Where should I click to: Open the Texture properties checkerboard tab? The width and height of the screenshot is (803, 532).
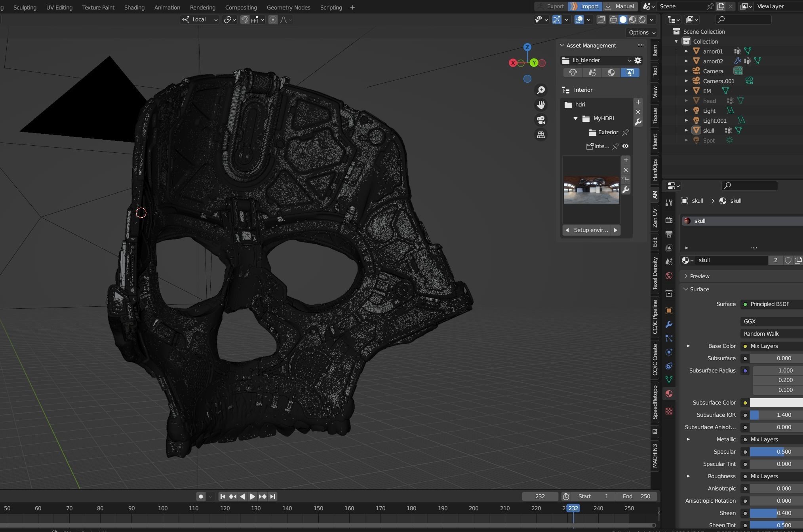[669, 411]
